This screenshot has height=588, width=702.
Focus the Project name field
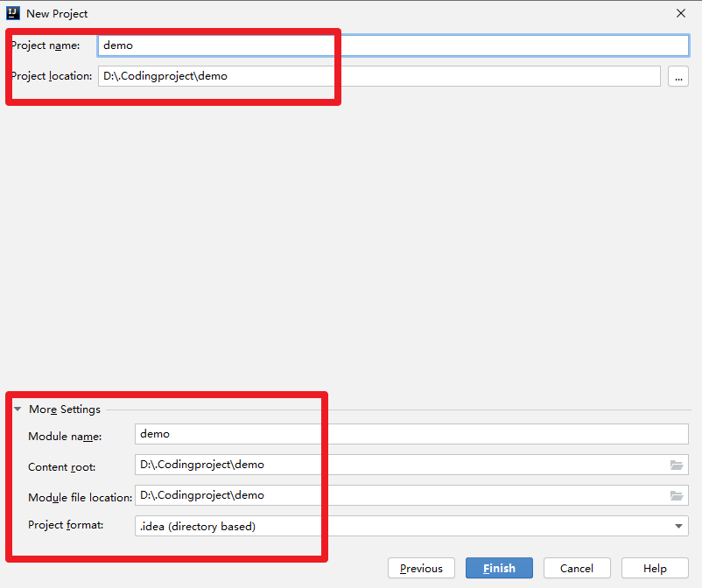click(x=393, y=45)
